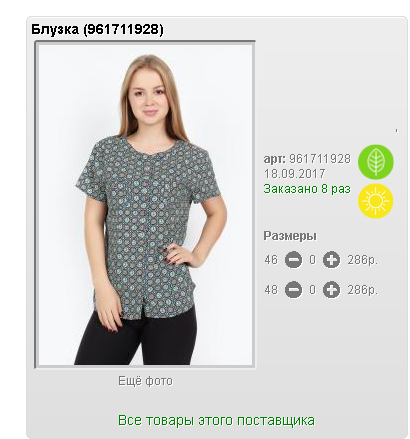This screenshot has width=410, height=439.
Task: Open the 'Ещё фото' link
Action: (145, 381)
